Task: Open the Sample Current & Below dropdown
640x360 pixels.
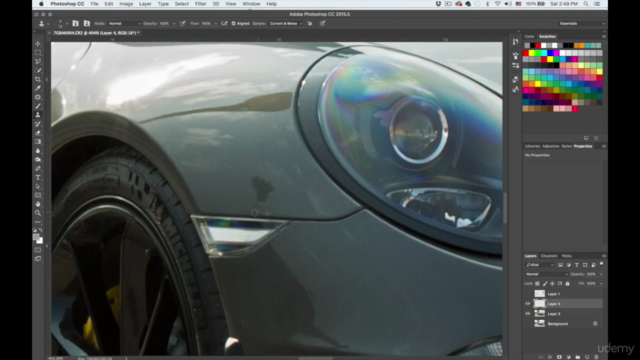Action: (x=286, y=24)
